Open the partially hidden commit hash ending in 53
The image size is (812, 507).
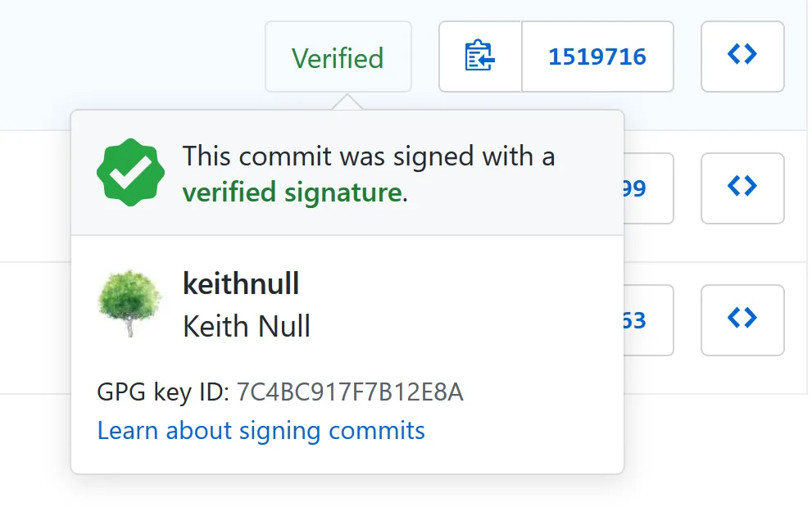(648, 320)
